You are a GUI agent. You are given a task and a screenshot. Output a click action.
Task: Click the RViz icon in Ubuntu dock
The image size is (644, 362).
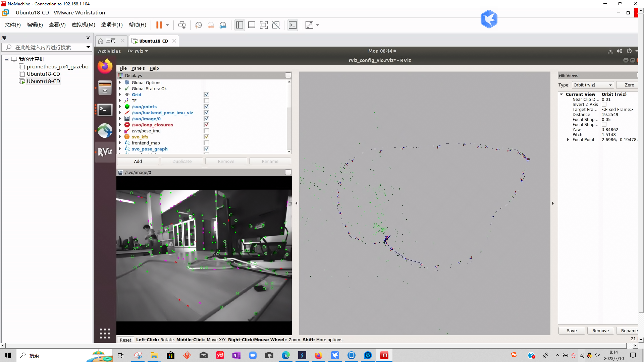[105, 152]
